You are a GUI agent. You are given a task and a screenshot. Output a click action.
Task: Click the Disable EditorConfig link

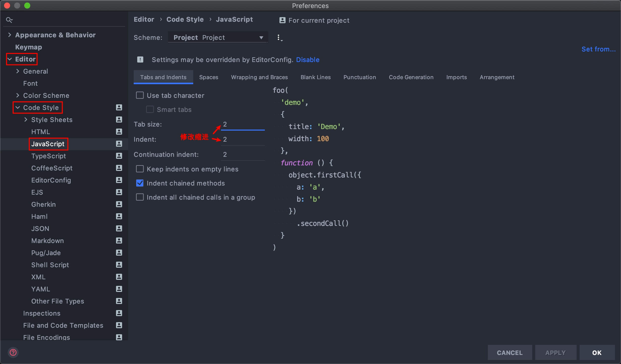307,59
